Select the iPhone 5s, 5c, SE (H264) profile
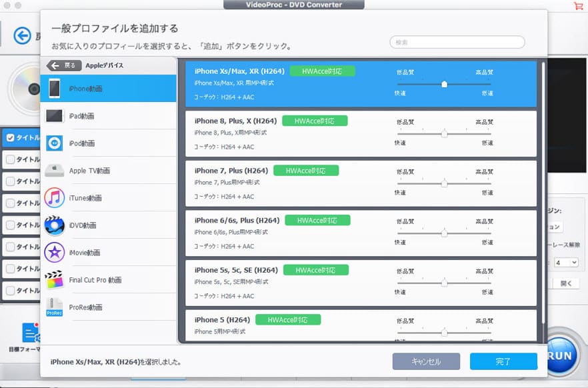The image size is (588, 388). 361,283
